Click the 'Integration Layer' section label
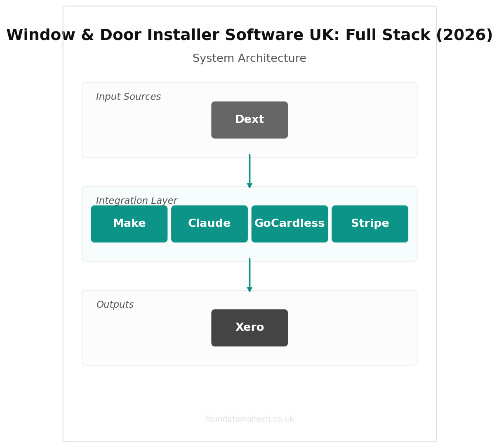The image size is (499, 448). (x=137, y=201)
